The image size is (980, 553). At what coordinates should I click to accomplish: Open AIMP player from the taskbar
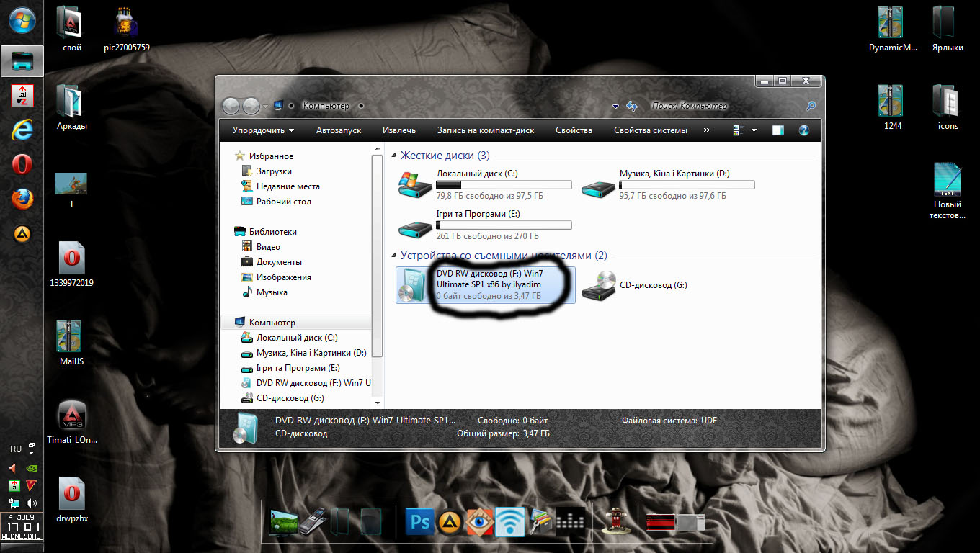click(22, 233)
